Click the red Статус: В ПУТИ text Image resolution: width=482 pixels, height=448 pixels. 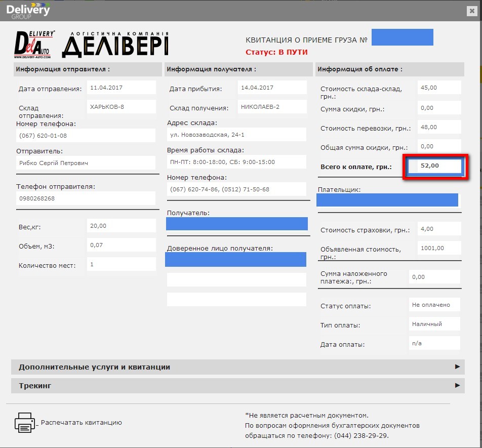pyautogui.click(x=276, y=52)
